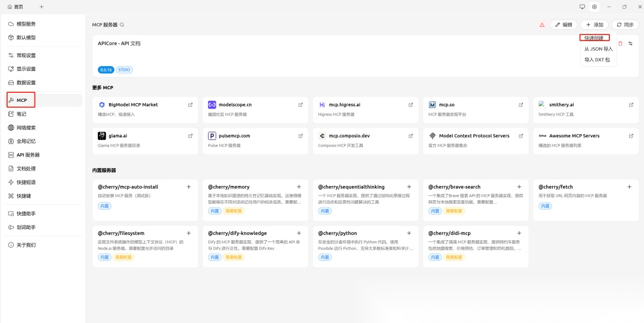
Task: Open Awesome MCP Servers external link icon
Action: point(631,136)
